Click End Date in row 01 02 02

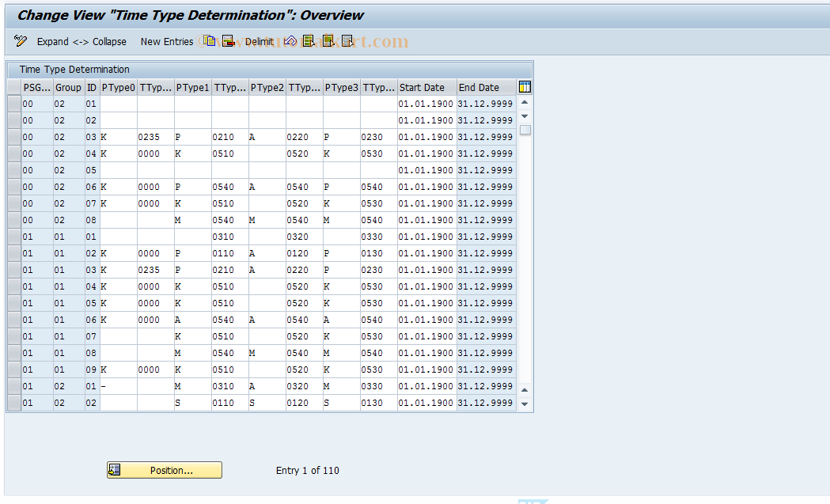[x=486, y=403]
